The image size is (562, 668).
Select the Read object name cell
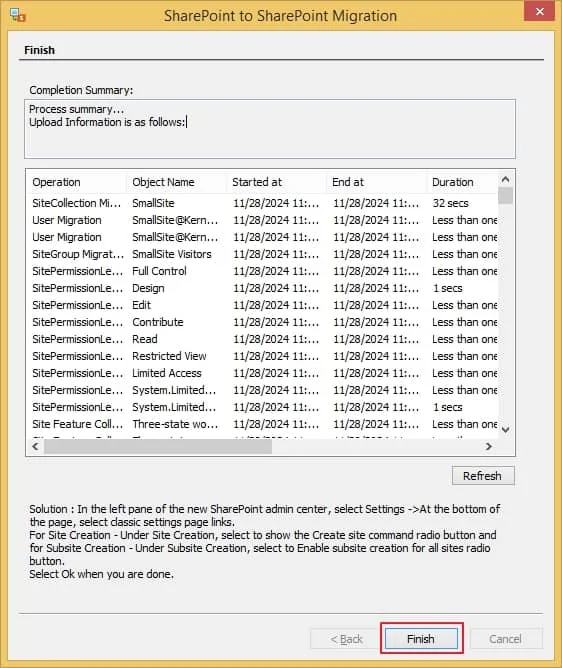pyautogui.click(x=145, y=339)
